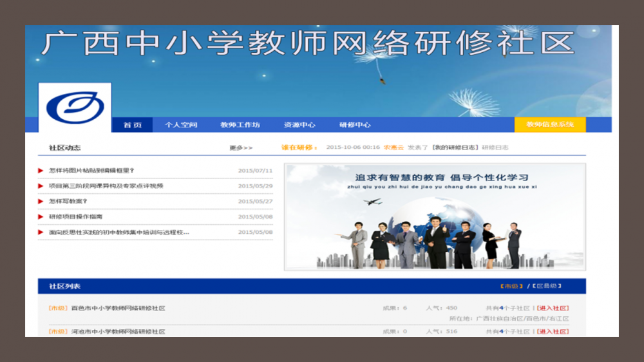Screen dimensions: 644x362
Task: Click red arrow beside 面向反思性实践 item
Action: tap(41, 233)
